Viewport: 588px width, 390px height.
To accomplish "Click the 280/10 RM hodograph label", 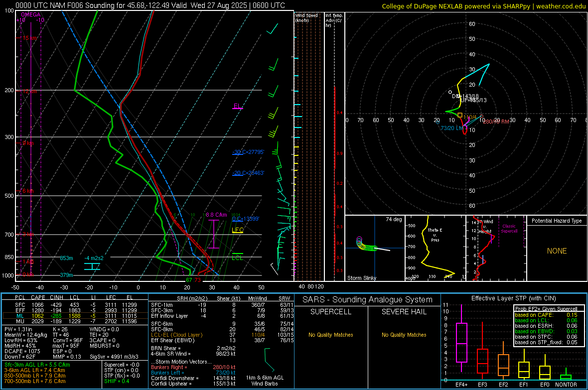I will coord(496,122).
